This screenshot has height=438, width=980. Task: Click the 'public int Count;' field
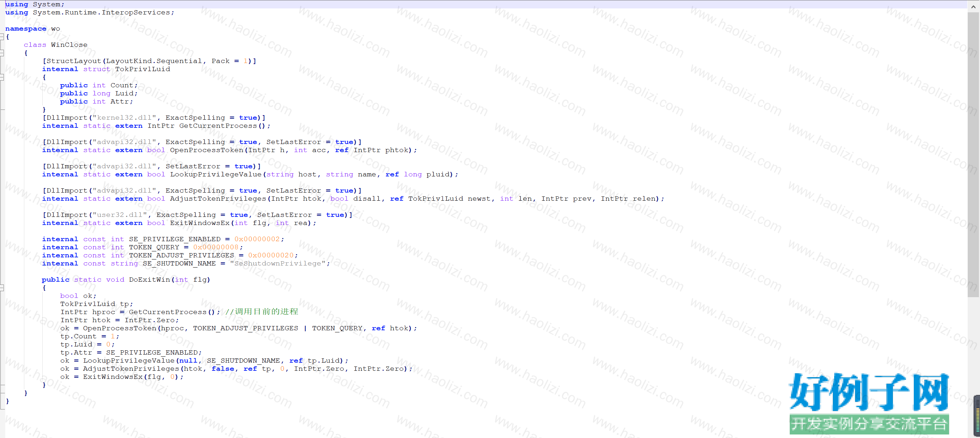[x=99, y=85]
